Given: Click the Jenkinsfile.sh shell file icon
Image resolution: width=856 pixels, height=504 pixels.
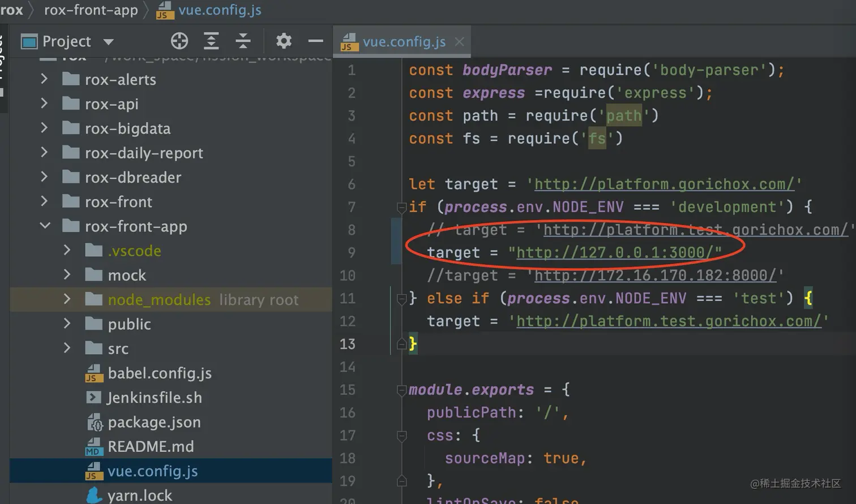Looking at the screenshot, I should pyautogui.click(x=93, y=398).
